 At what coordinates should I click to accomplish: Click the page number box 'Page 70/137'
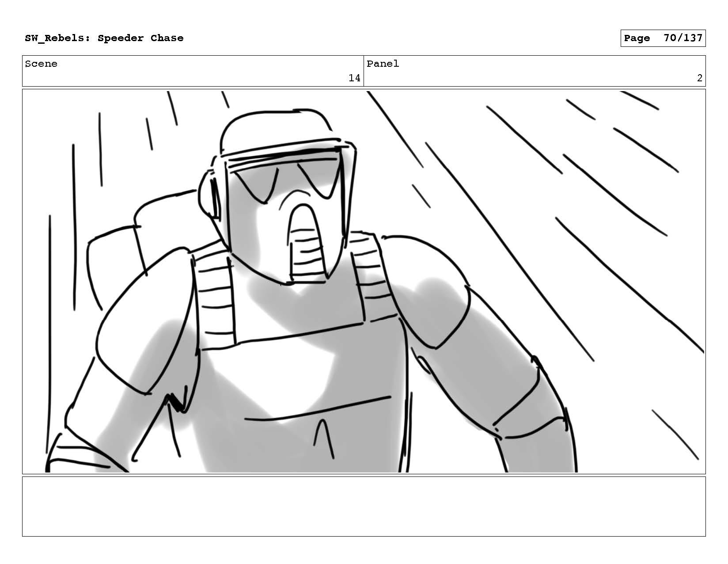pyautogui.click(x=663, y=38)
